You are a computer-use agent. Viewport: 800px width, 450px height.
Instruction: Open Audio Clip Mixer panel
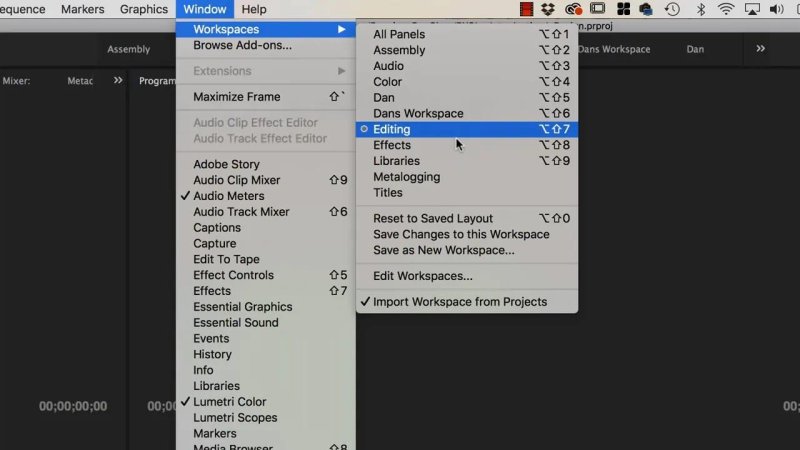point(265,180)
